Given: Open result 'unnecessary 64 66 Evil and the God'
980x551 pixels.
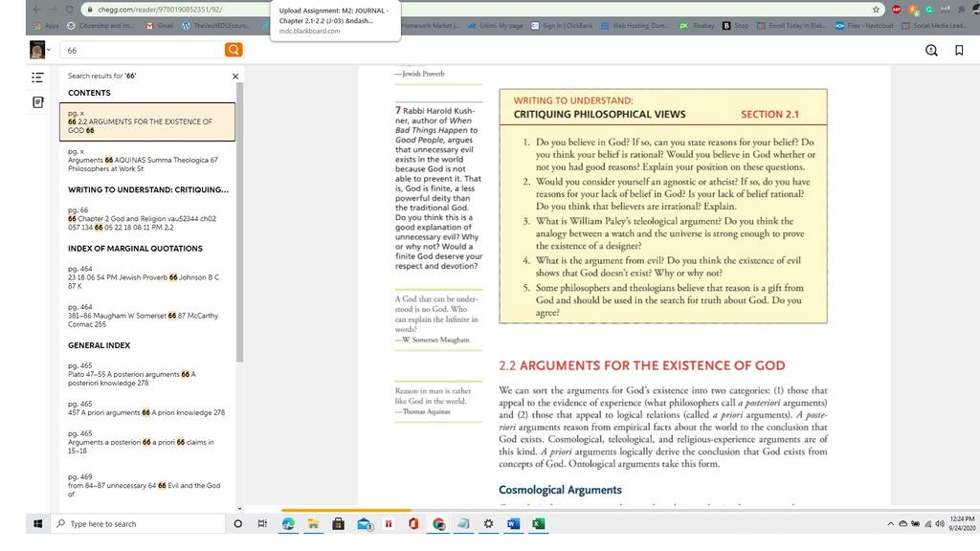Looking at the screenshot, I should [147, 485].
